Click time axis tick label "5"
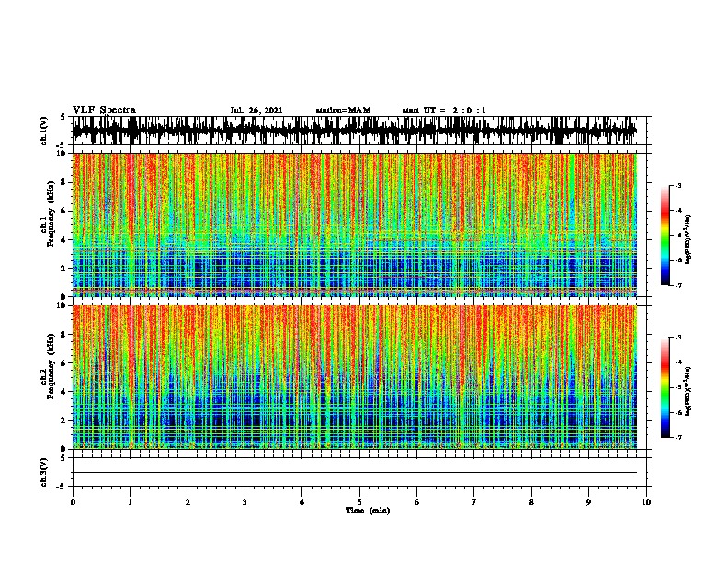728x563 pixels. [x=359, y=502]
